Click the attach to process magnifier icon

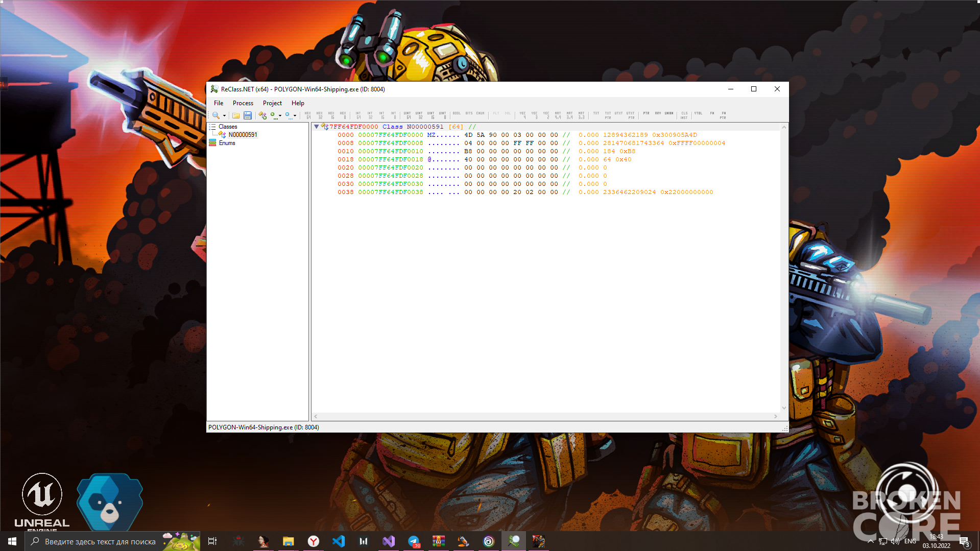tap(216, 115)
